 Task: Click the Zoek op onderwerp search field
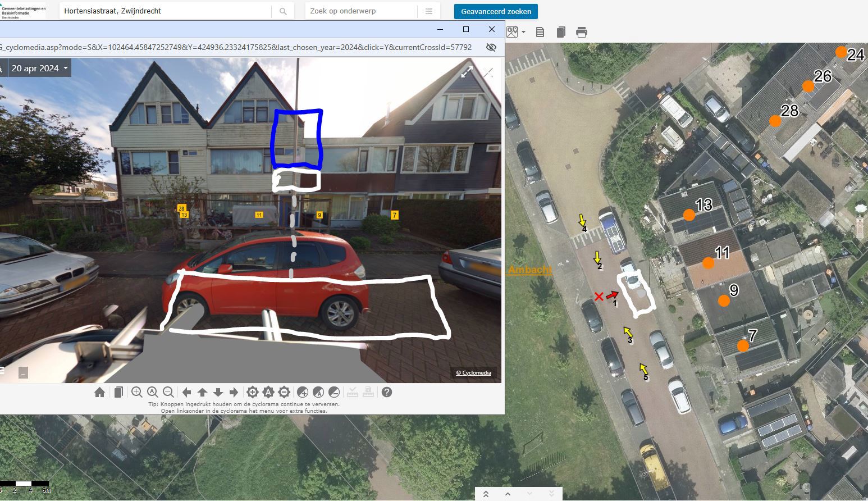(x=362, y=11)
